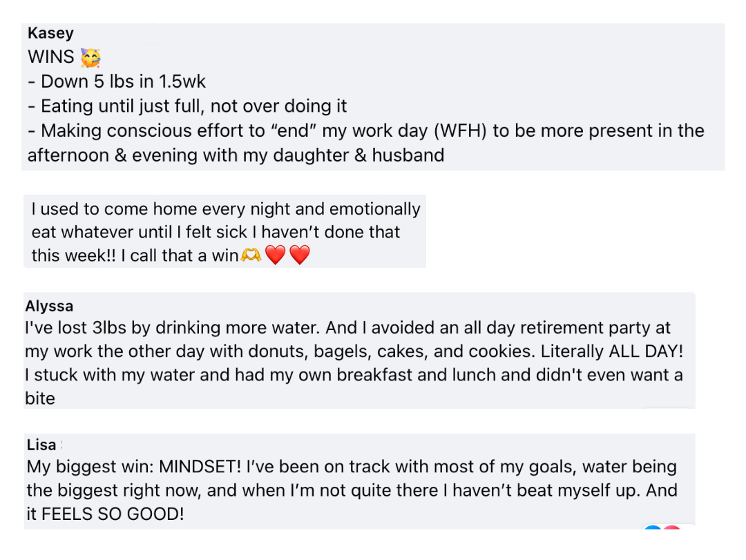Click the second red heart emoji
This screenshot has height=560, width=746.
click(299, 255)
